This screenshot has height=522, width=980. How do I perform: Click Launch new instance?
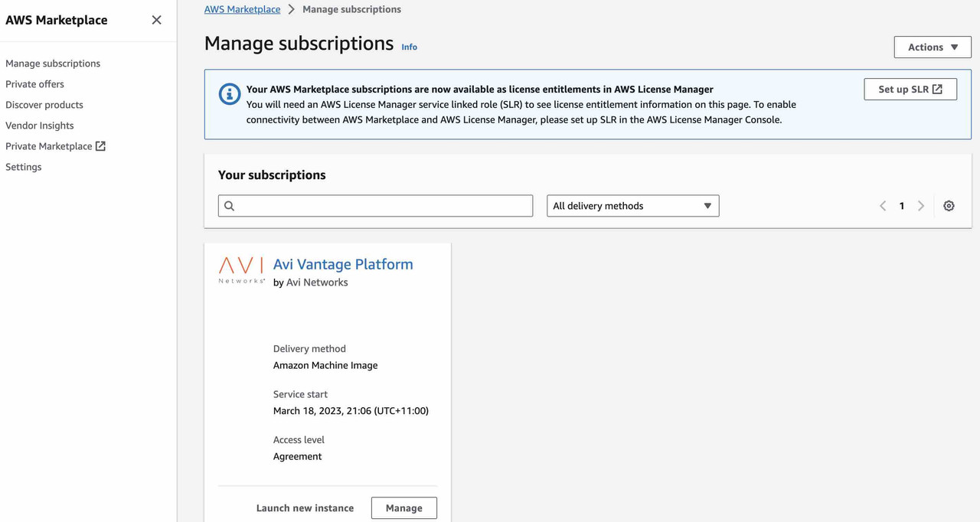[305, 508]
